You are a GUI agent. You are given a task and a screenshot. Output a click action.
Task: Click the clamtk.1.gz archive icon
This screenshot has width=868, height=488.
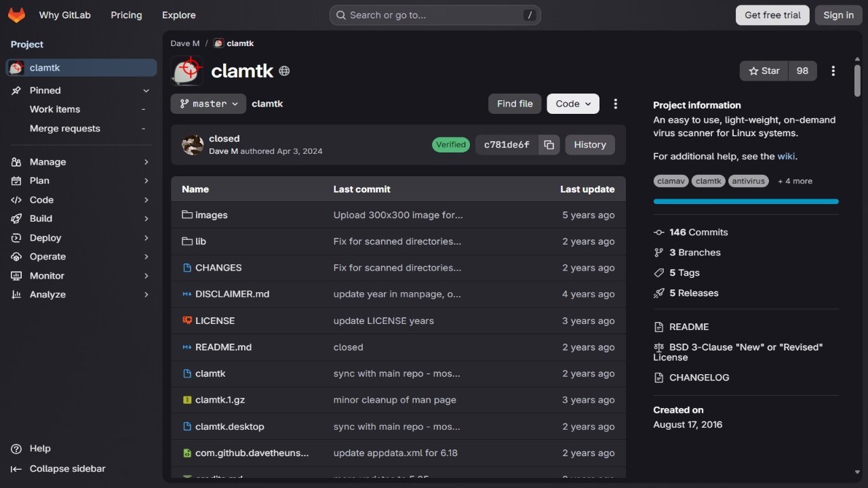pyautogui.click(x=187, y=400)
